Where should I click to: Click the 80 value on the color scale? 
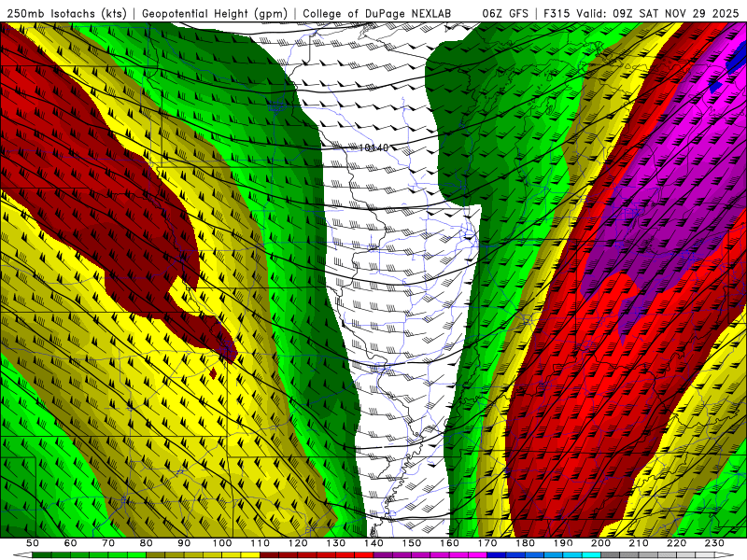[x=147, y=543]
